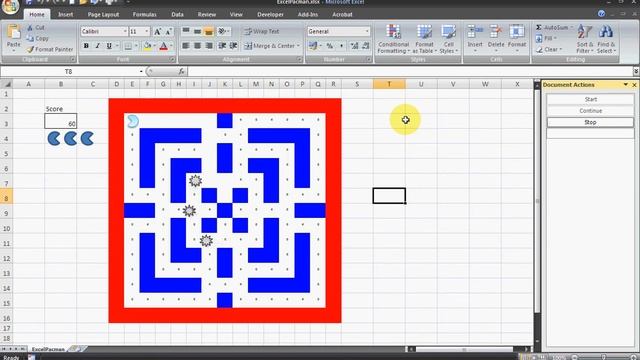Open the General number format dropdown
Screen dimensions: 640x360
367,31
